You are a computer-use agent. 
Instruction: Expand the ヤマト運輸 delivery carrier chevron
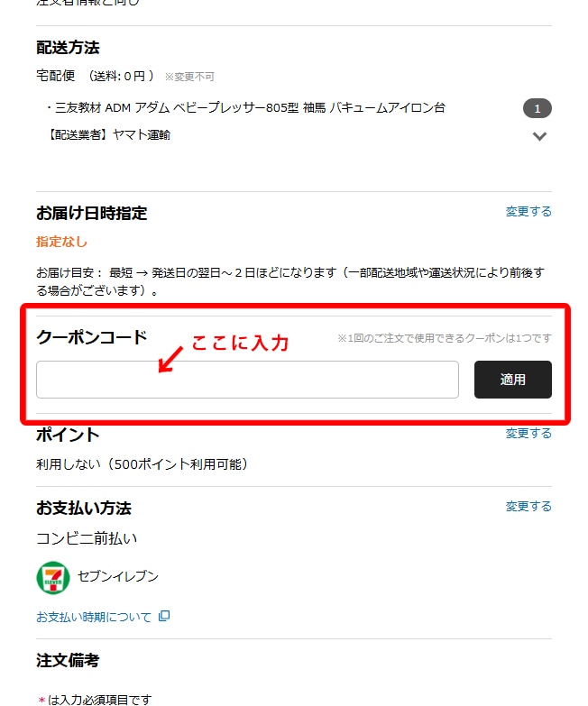click(539, 136)
